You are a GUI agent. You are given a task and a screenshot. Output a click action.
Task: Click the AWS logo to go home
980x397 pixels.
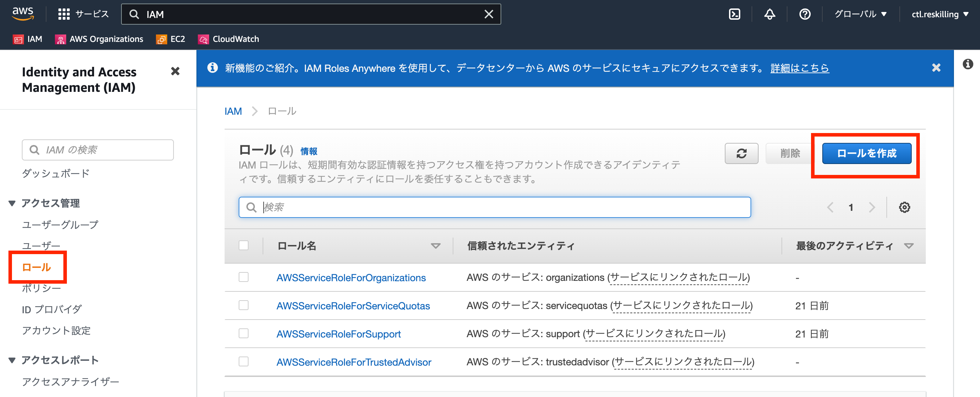click(x=23, y=14)
